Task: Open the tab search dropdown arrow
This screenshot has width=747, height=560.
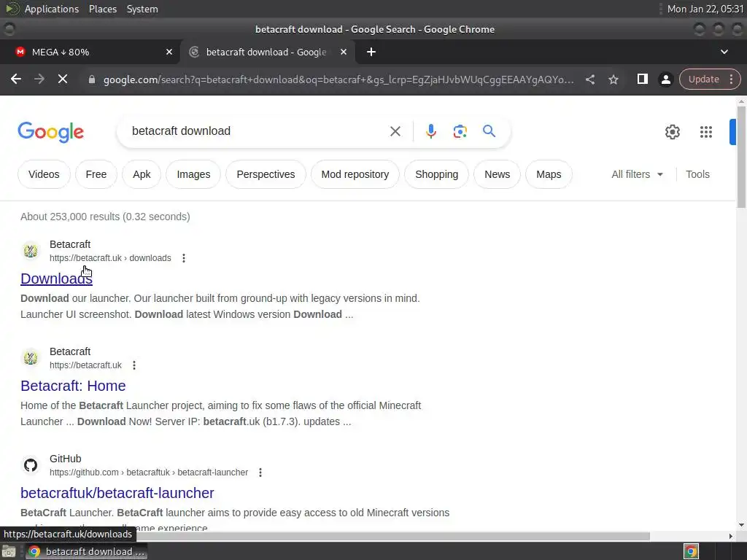Action: click(x=724, y=52)
